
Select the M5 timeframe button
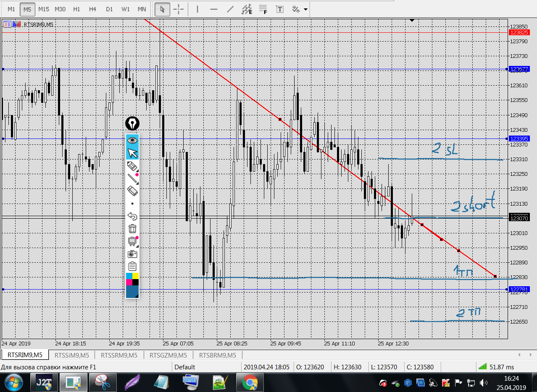(x=28, y=9)
